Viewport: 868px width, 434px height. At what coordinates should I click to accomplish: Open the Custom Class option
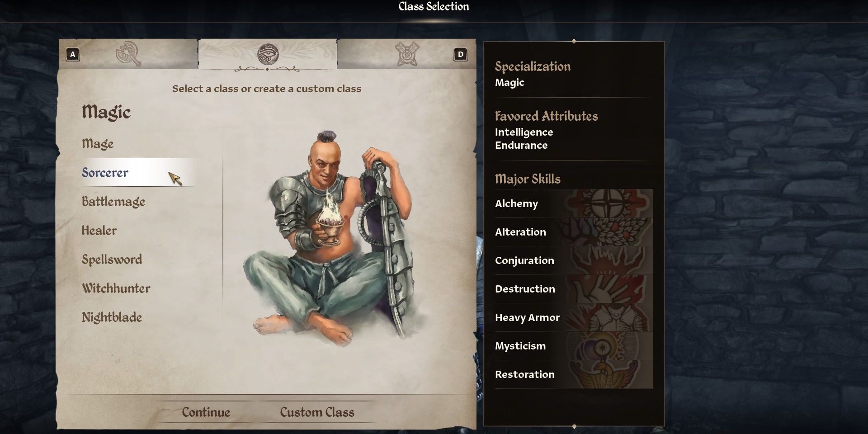pyautogui.click(x=317, y=412)
